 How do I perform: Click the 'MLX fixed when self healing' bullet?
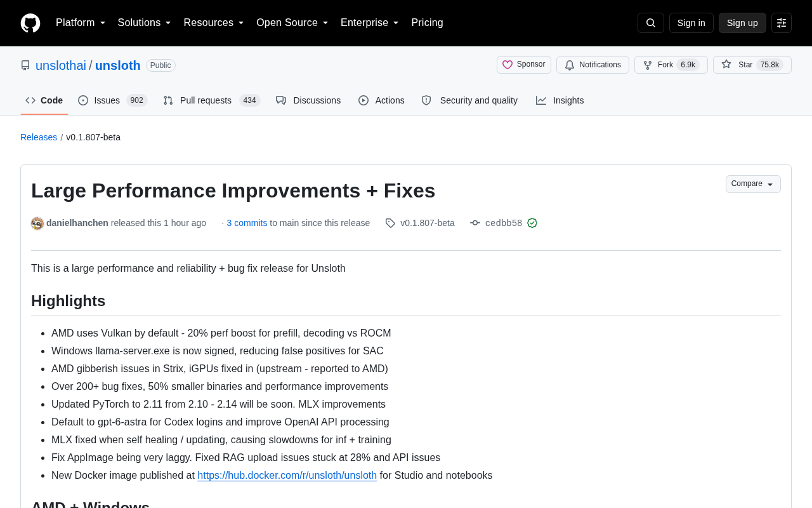221,439
